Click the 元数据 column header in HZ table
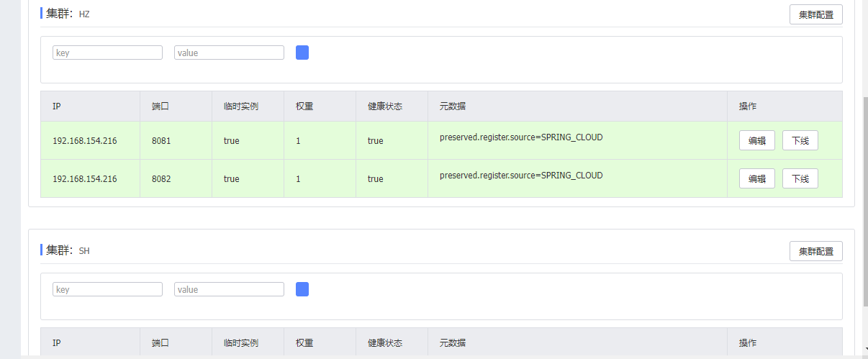Viewport: 868px width, 359px height. [453, 106]
